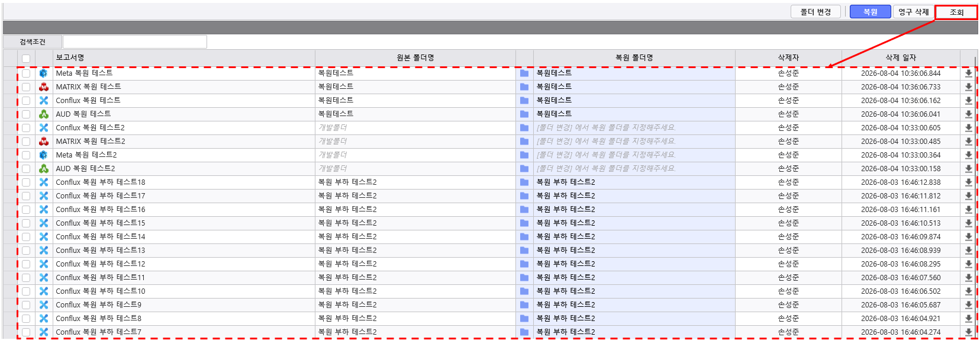Click restore folder placeholder for MATRIX 복원 테스트2
Image resolution: width=980 pixels, height=340 pixels.
pyautogui.click(x=606, y=142)
